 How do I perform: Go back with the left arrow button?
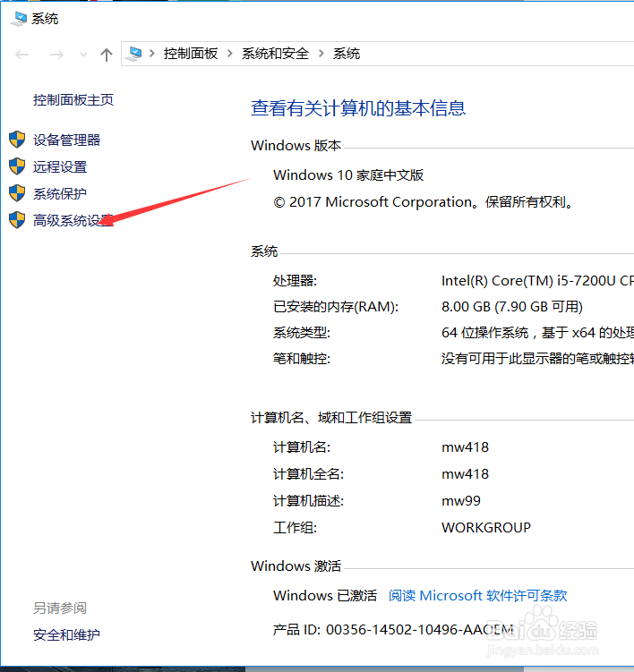[x=21, y=55]
